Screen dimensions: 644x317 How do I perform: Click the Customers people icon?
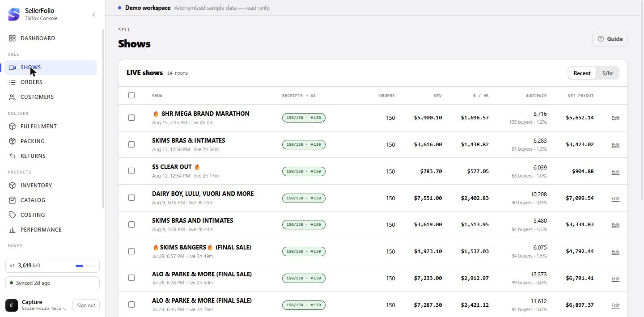click(x=13, y=97)
